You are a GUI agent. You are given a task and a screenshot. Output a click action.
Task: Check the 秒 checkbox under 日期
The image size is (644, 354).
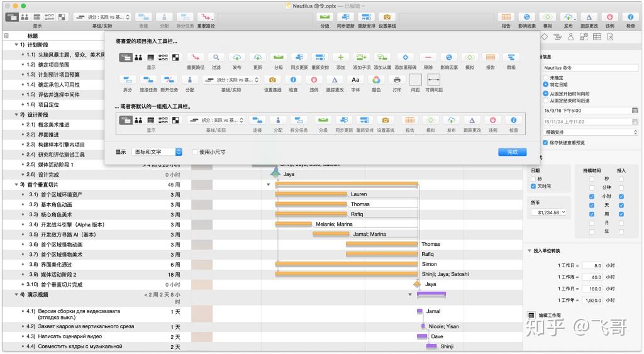[x=533, y=179]
